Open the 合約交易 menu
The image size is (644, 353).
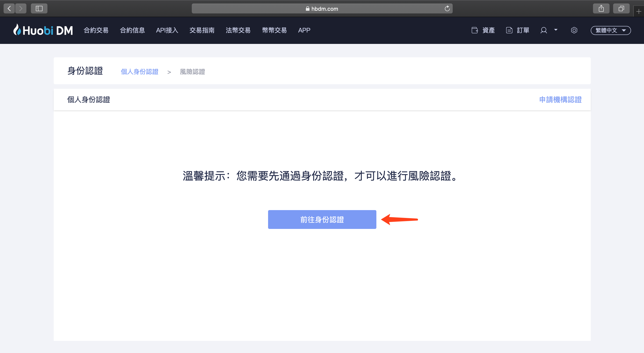[x=96, y=30]
